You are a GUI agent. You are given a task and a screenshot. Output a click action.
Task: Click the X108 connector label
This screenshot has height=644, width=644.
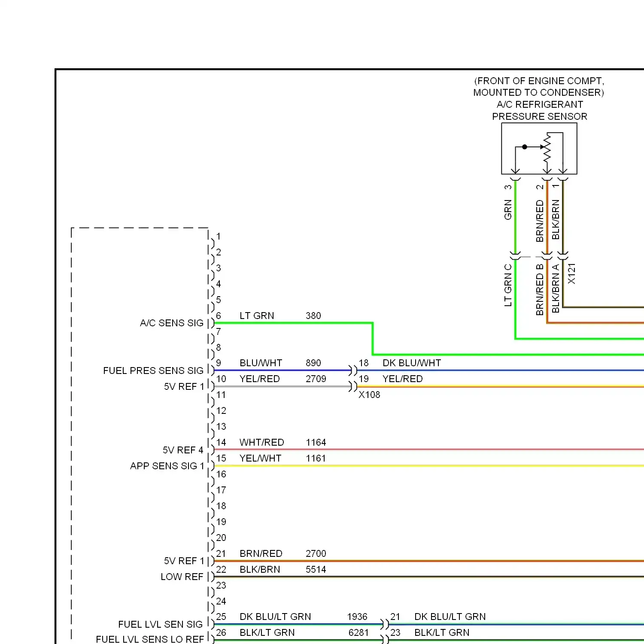click(x=369, y=395)
